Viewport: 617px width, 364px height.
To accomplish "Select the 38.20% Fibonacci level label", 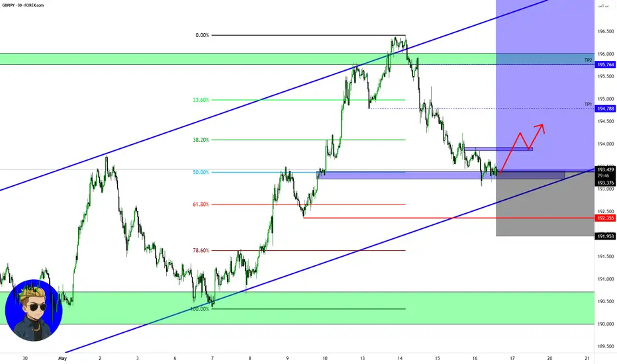I will pos(201,140).
